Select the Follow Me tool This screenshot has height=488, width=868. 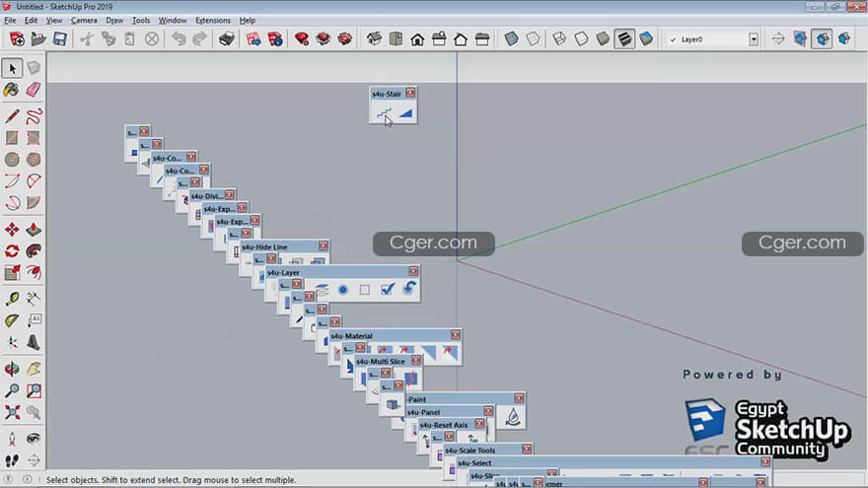coord(34,250)
